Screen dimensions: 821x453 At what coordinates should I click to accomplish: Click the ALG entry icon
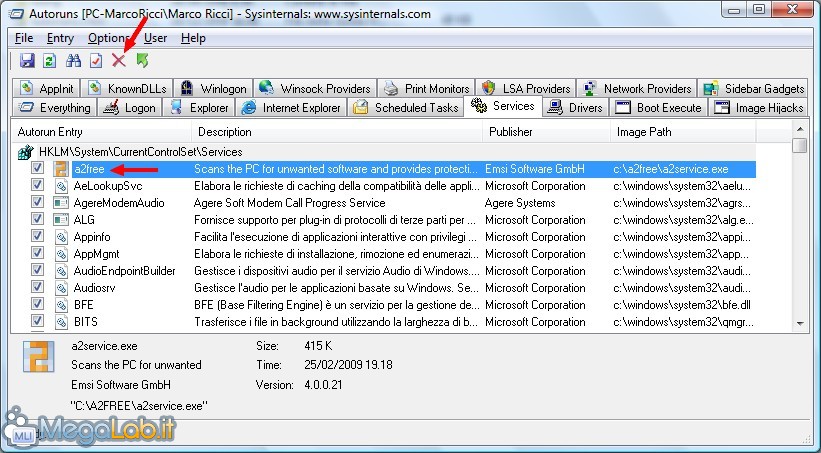(61, 220)
